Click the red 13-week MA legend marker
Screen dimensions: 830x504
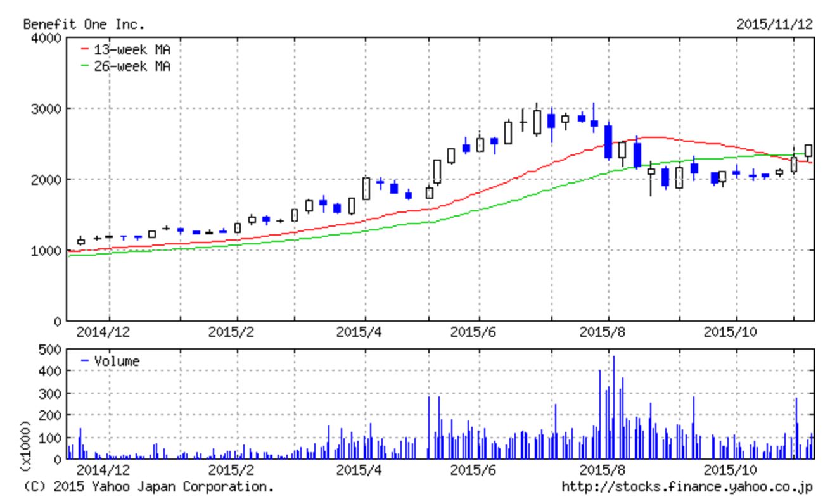pyautogui.click(x=85, y=49)
